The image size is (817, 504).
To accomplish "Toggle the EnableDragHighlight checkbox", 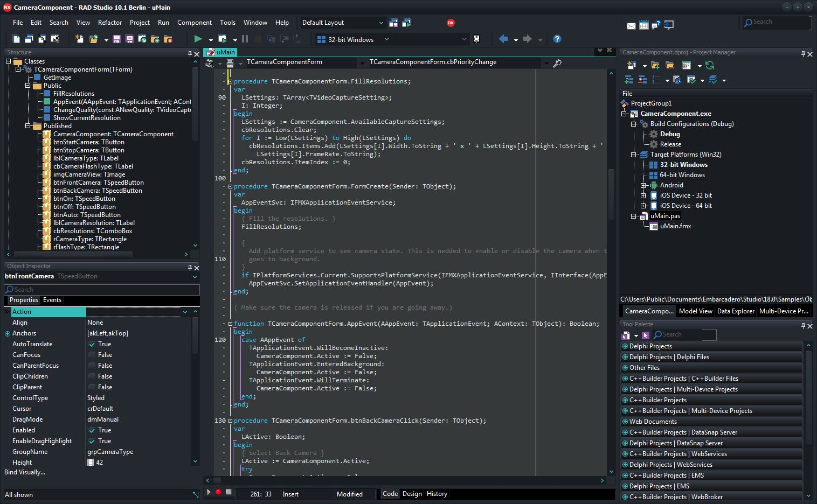I will tap(92, 441).
